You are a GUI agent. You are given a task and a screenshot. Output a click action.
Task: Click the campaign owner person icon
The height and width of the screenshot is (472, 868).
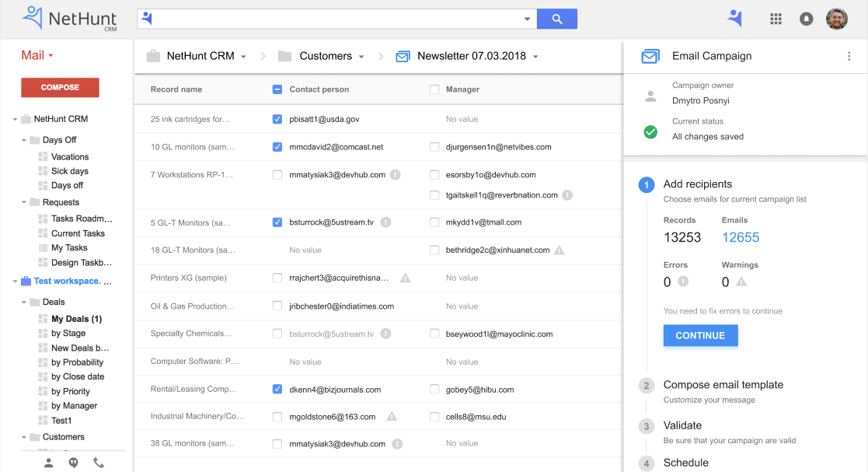click(650, 96)
